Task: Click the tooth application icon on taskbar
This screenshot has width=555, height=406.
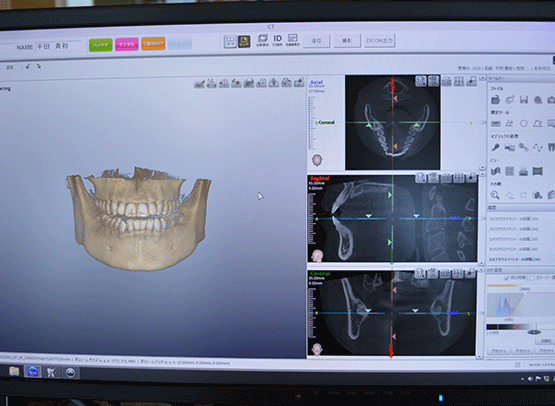Action: coord(52,372)
